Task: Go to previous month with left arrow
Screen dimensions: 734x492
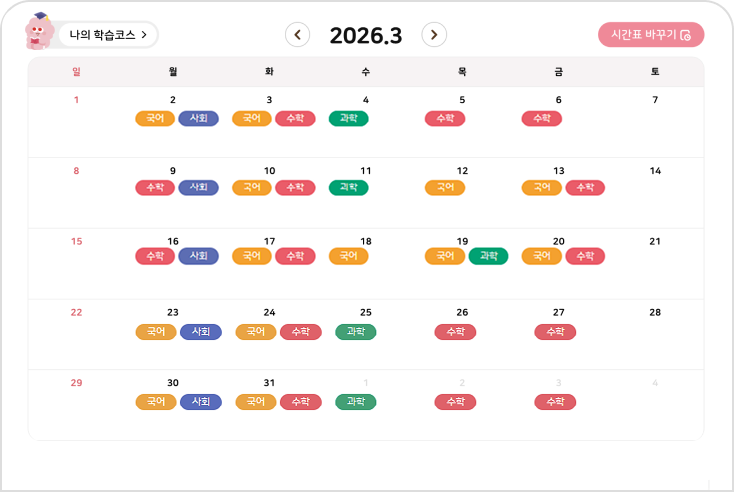Action: pos(297,35)
